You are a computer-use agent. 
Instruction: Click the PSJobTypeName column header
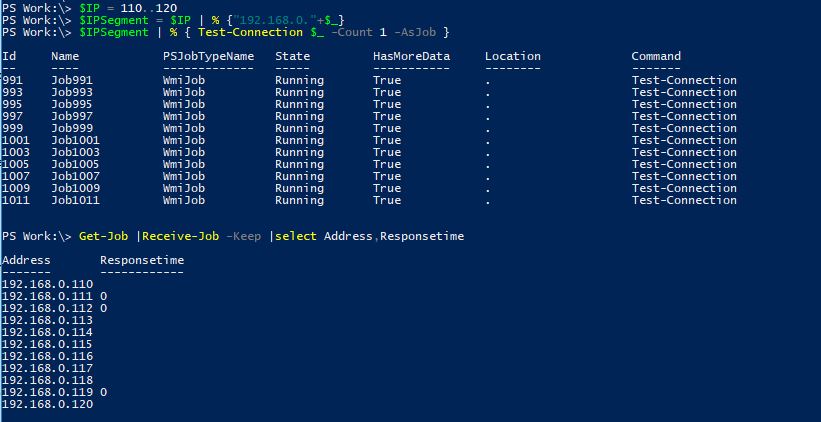208,56
